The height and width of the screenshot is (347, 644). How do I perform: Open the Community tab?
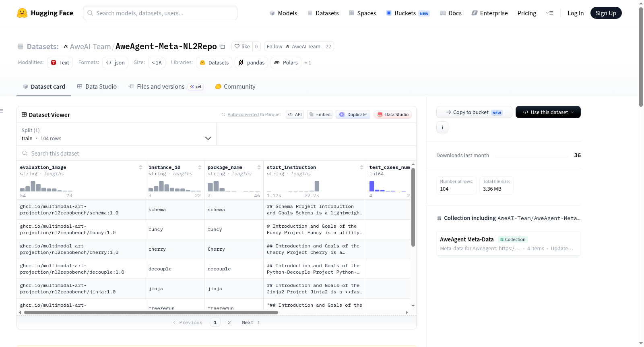[x=235, y=87]
